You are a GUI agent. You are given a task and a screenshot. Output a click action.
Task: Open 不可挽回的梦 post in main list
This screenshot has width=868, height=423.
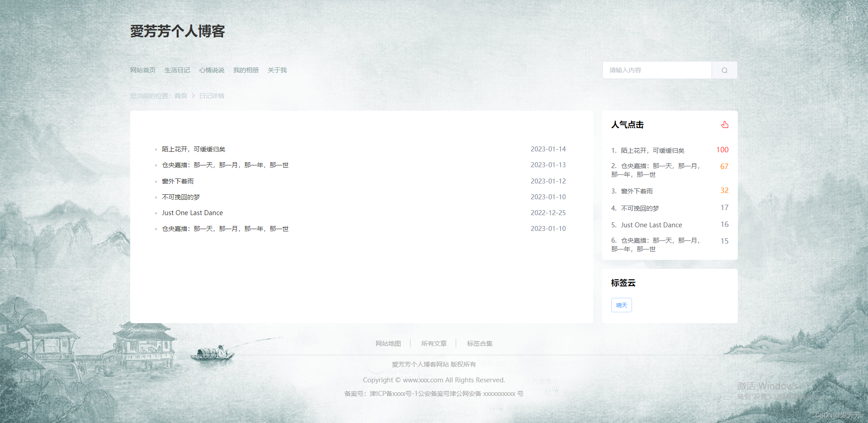(x=181, y=197)
